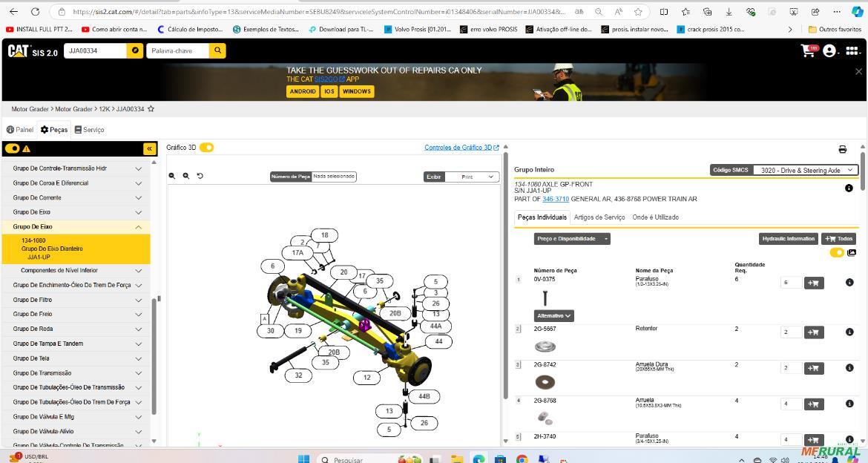This screenshot has width=868, height=463.
Task: Show info for part 0V-0375
Action: pos(849,283)
